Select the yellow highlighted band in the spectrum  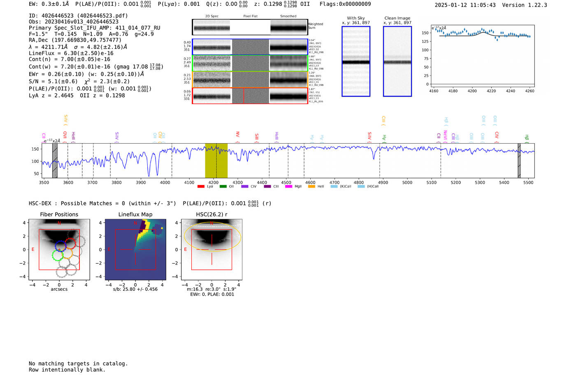(216, 160)
